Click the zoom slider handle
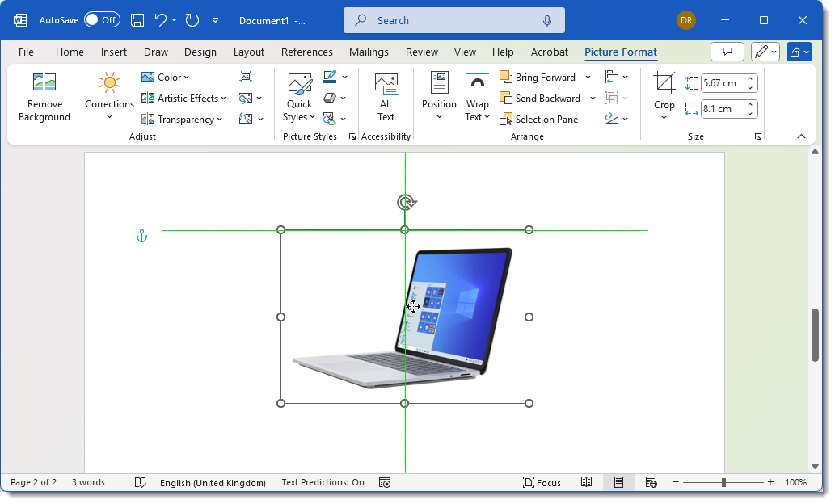Screen dimensions: 835x504 pos(723,482)
